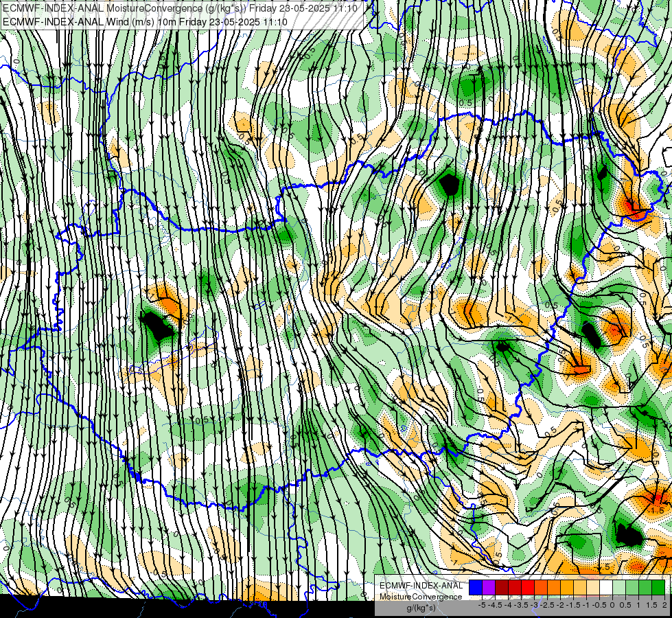Click the legend value label 2
Screen dimensions: 672x618
tap(664, 605)
